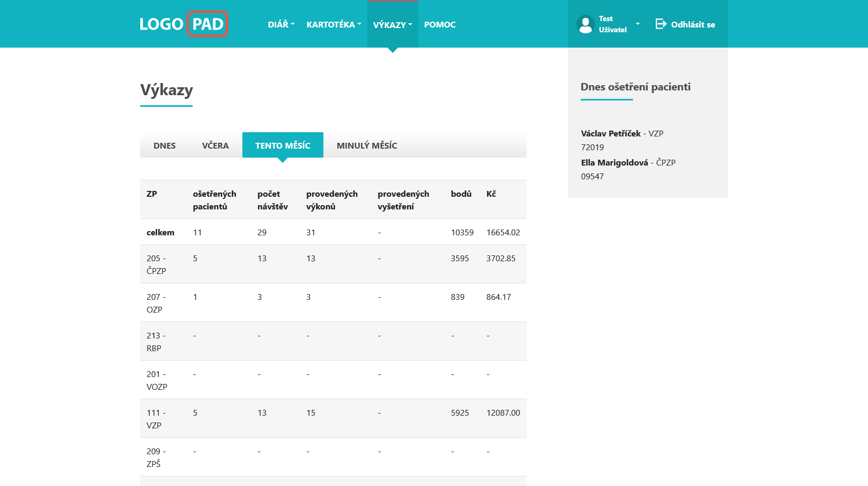Open the Diář dropdown menu
Viewport: 868px width, 486px height.
(x=281, y=24)
